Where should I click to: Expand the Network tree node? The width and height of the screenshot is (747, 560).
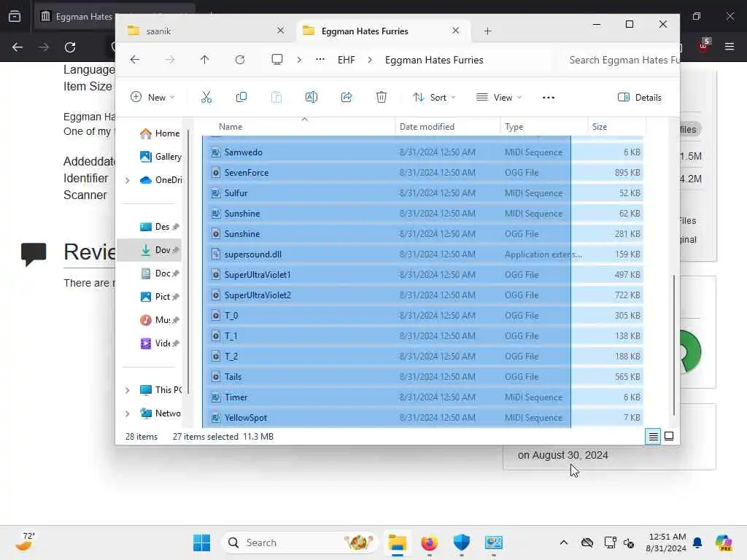[x=127, y=413]
